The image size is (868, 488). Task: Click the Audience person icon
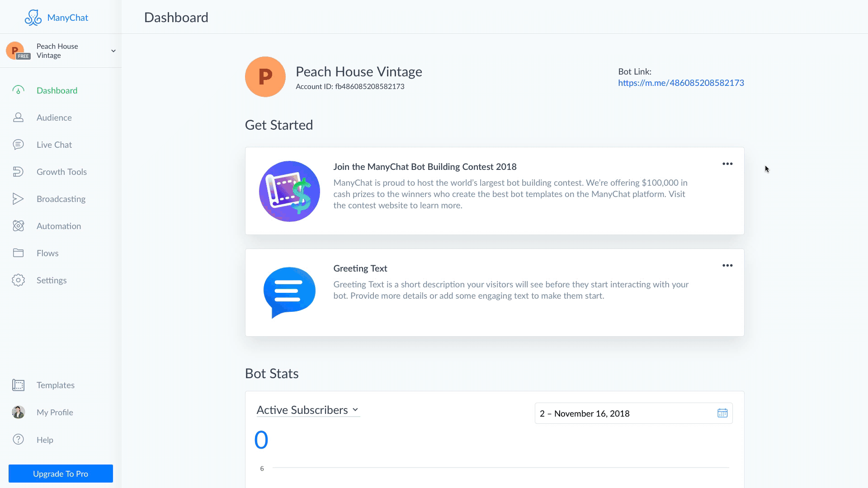[18, 117]
